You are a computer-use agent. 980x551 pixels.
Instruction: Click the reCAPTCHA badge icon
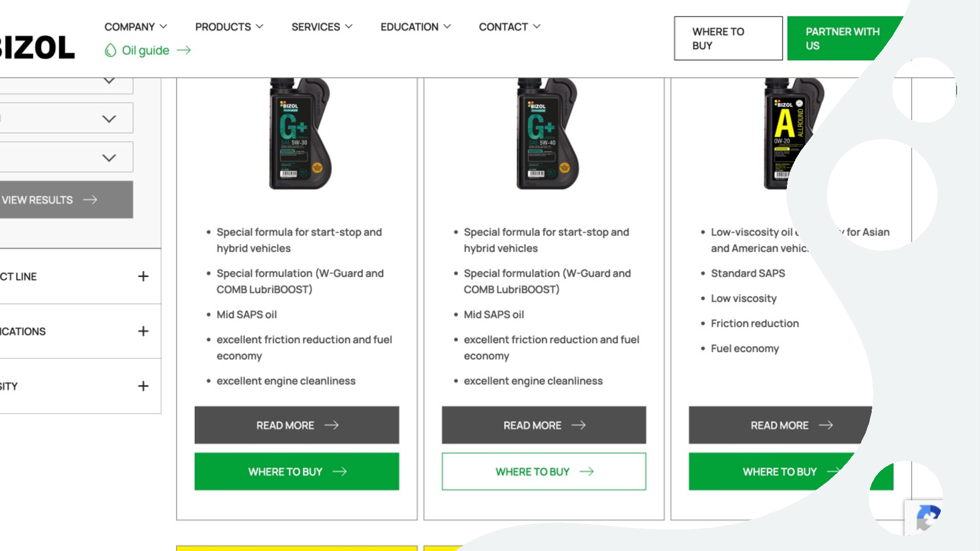tap(927, 518)
